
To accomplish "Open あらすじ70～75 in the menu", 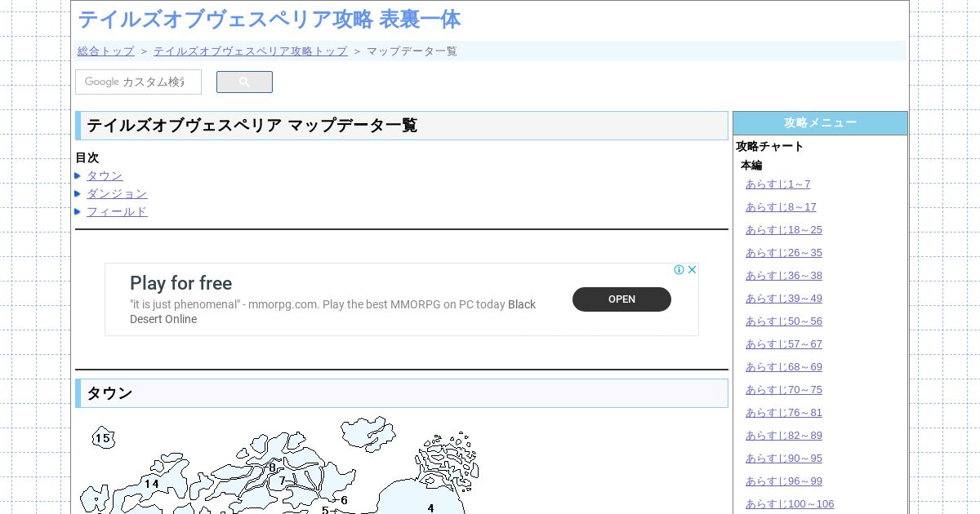I will (784, 390).
